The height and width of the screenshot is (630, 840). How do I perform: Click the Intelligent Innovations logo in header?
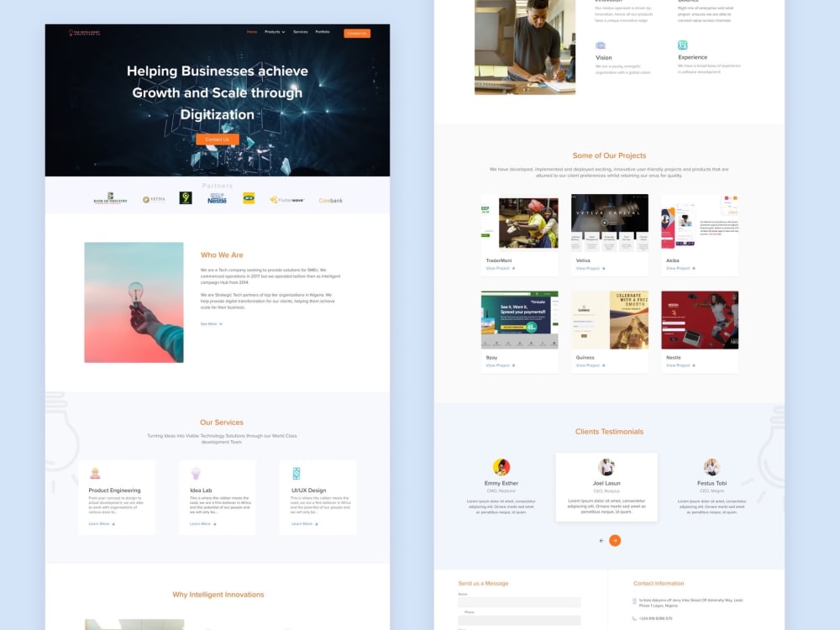click(85, 33)
